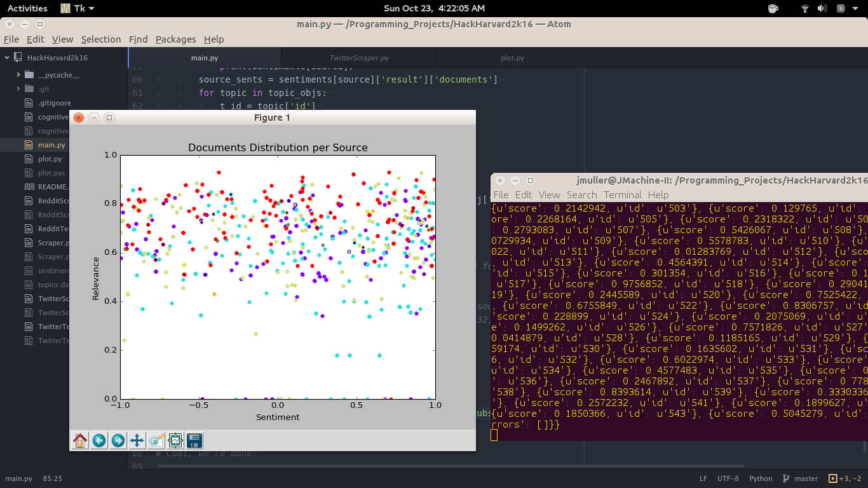Viewport: 868px width, 488px height.
Task: Click the Python grammar selector
Action: click(x=761, y=478)
